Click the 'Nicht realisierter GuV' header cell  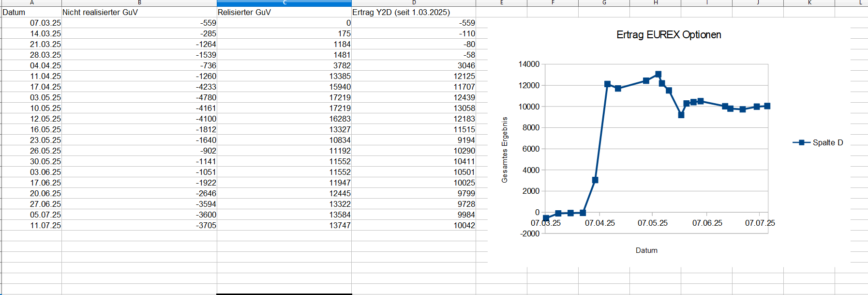click(100, 12)
